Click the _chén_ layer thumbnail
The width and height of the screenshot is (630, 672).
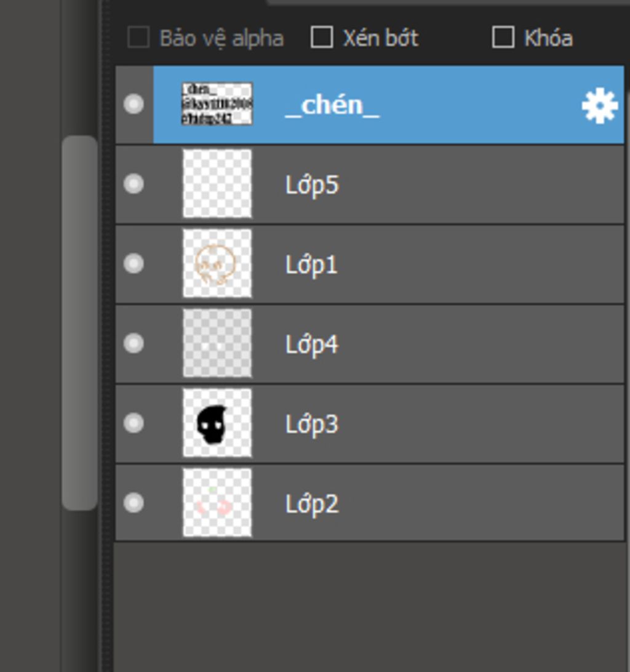(217, 104)
